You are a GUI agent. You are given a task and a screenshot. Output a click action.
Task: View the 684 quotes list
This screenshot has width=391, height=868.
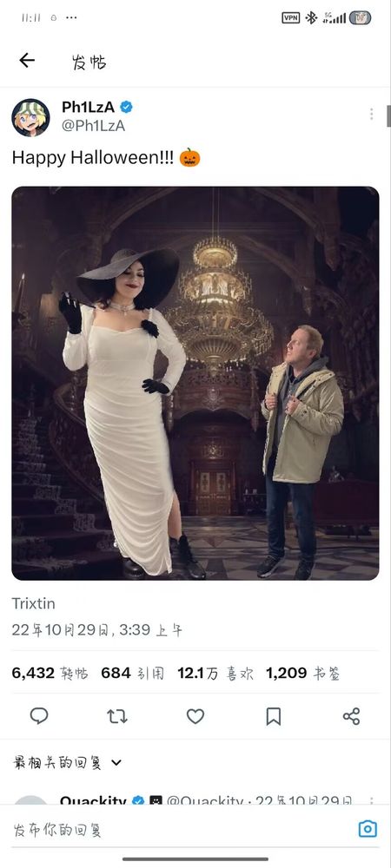pyautogui.click(x=132, y=674)
